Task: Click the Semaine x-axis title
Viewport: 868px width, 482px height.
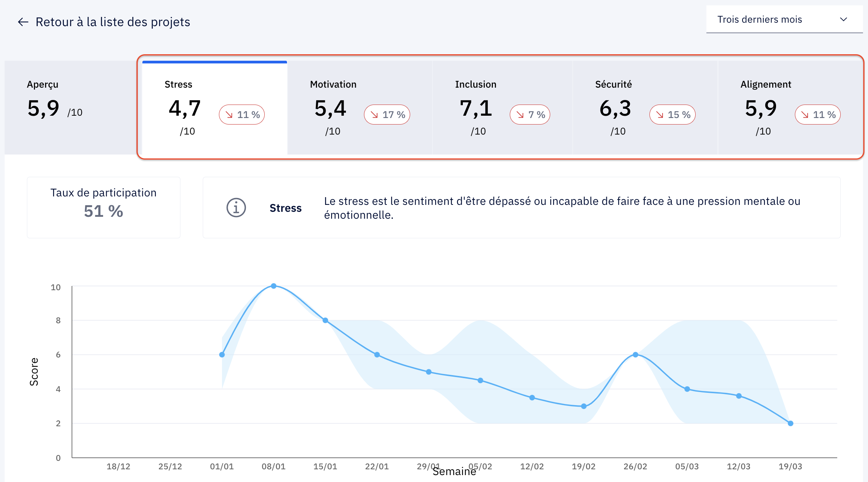Action: coord(454,471)
